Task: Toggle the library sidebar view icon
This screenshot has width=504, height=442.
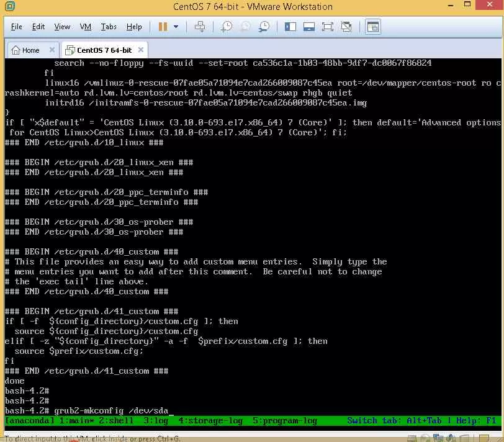Action: [290, 27]
